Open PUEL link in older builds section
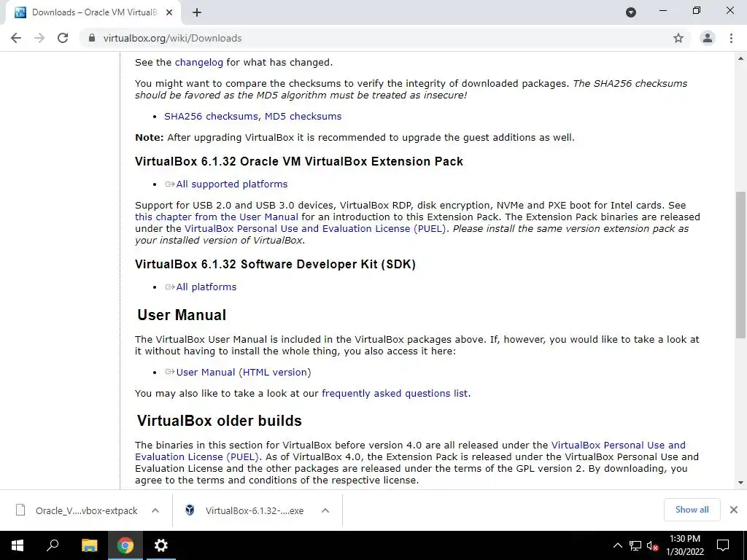 [x=410, y=451]
